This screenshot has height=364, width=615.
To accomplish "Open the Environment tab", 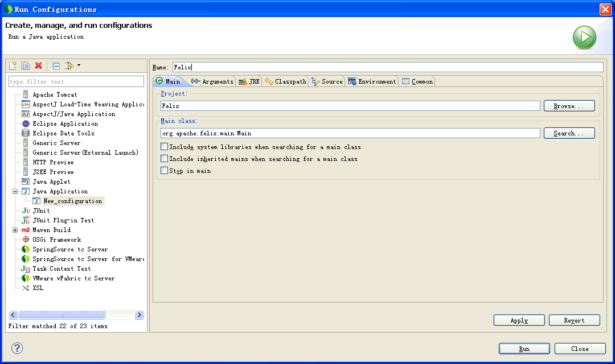I will click(x=372, y=81).
